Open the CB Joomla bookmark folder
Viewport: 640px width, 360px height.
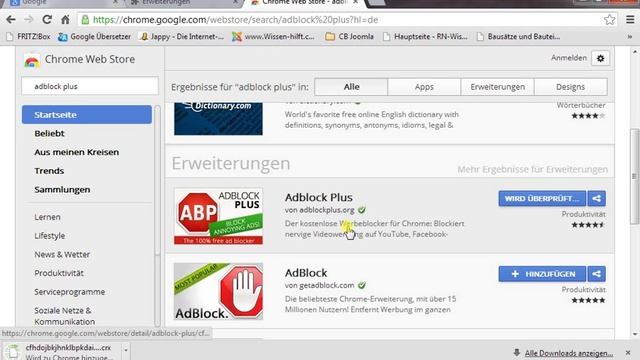click(x=349, y=37)
